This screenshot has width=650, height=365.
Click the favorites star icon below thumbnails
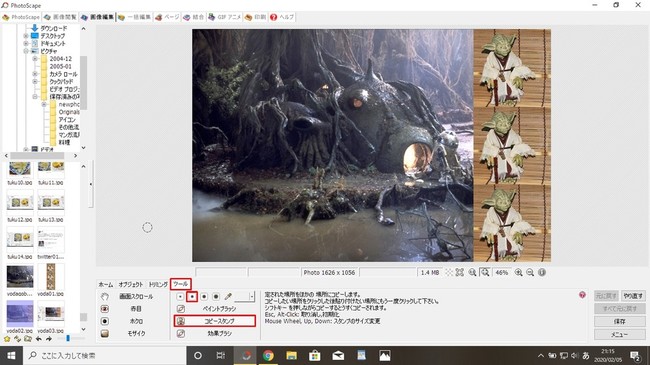[x=7, y=339]
